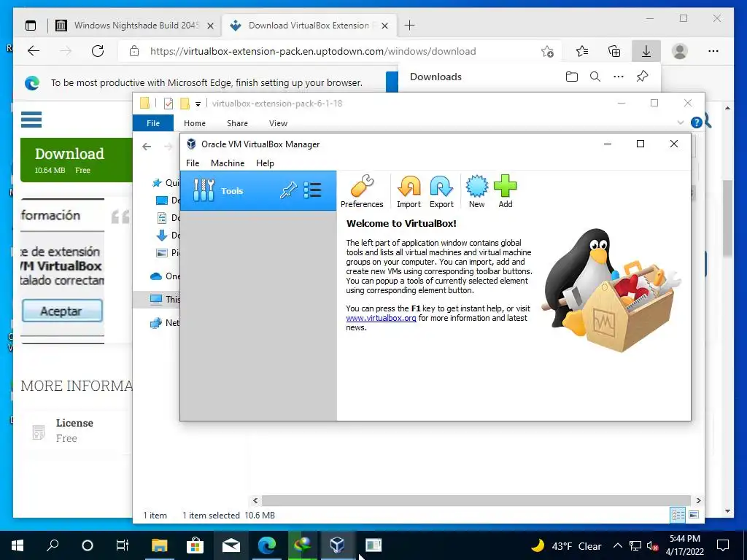Refresh the Edge page
The width and height of the screenshot is (747, 560).
click(98, 51)
